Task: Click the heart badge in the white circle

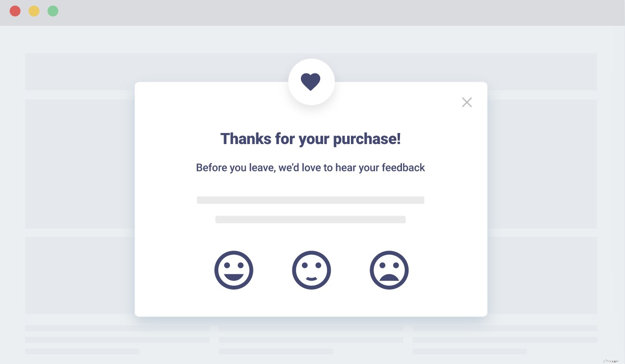Action: coord(311,81)
